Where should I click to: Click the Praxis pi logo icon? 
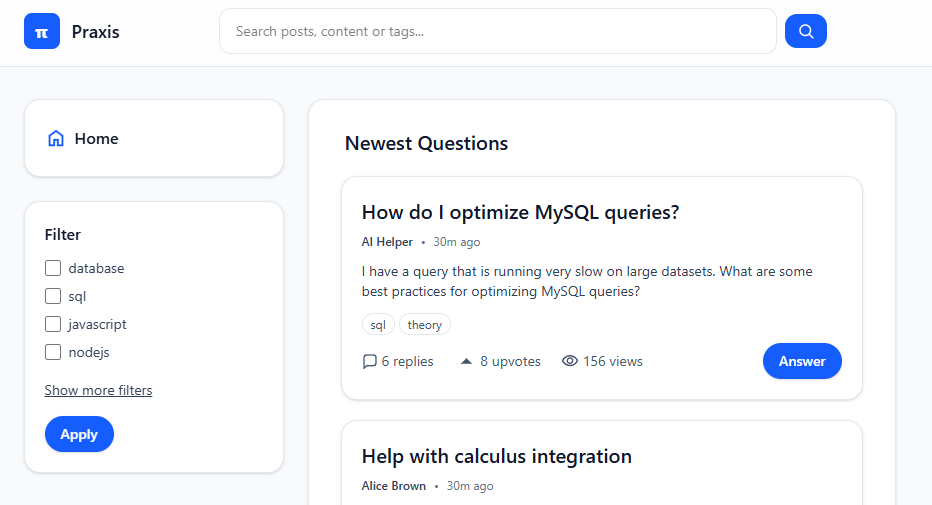click(42, 31)
